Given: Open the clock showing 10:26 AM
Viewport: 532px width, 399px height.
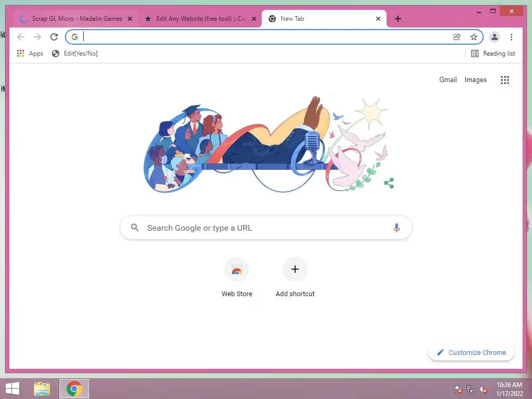Looking at the screenshot, I should 509,389.
